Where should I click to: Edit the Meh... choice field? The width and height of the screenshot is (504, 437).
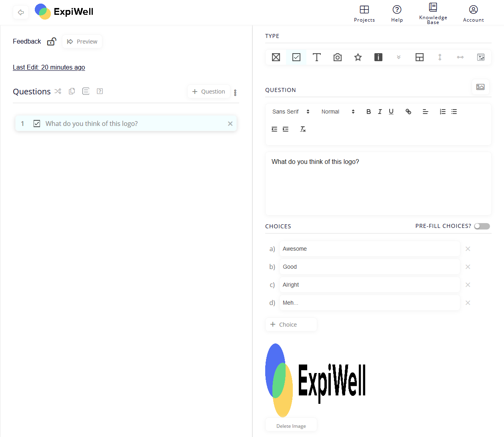pyautogui.click(x=370, y=303)
